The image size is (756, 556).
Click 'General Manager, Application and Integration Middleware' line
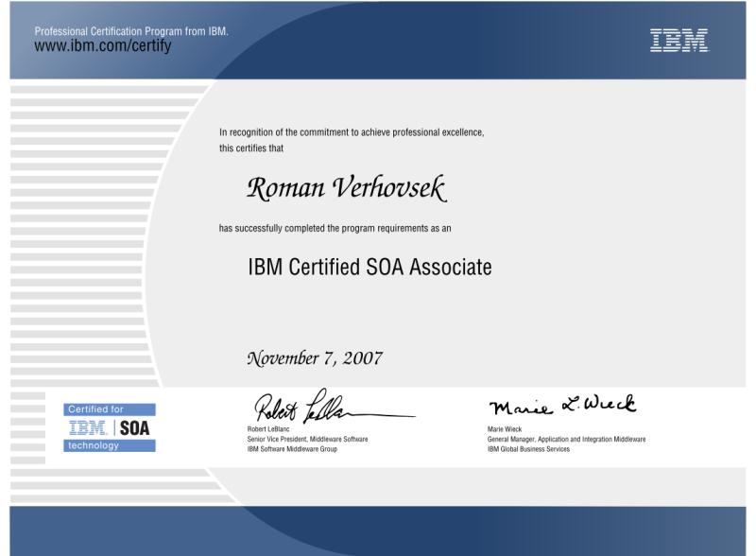coord(566,441)
